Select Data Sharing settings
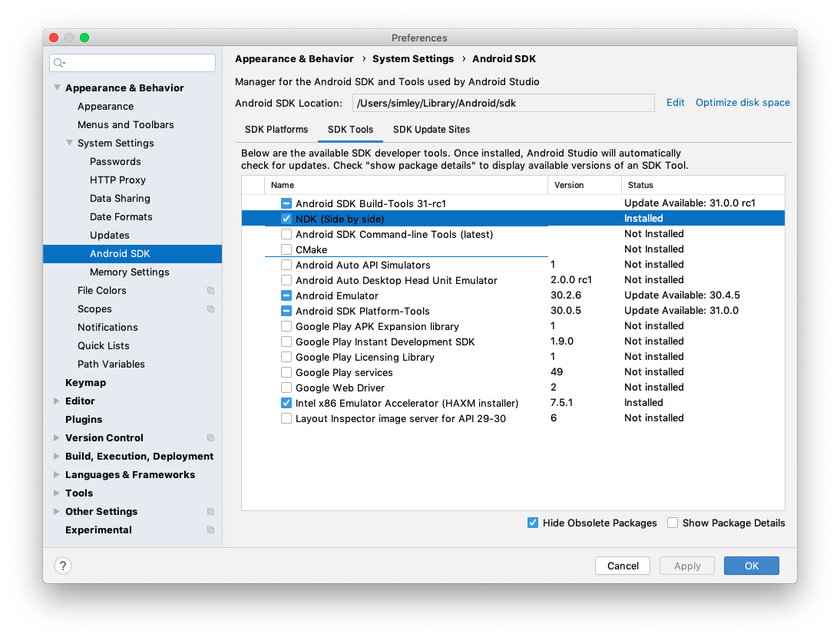The height and width of the screenshot is (640, 840). coord(120,198)
